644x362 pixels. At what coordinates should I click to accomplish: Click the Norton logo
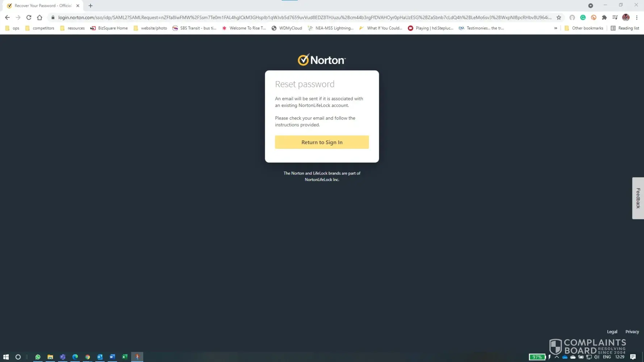[x=322, y=60]
